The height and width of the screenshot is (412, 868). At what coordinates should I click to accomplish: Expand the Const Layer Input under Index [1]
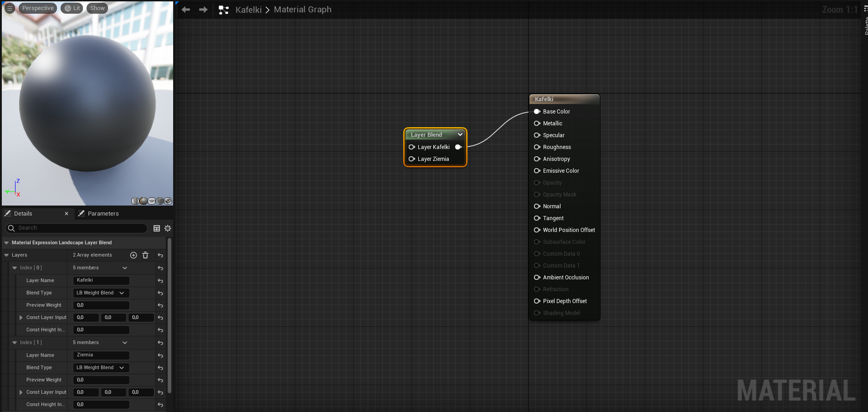point(21,392)
